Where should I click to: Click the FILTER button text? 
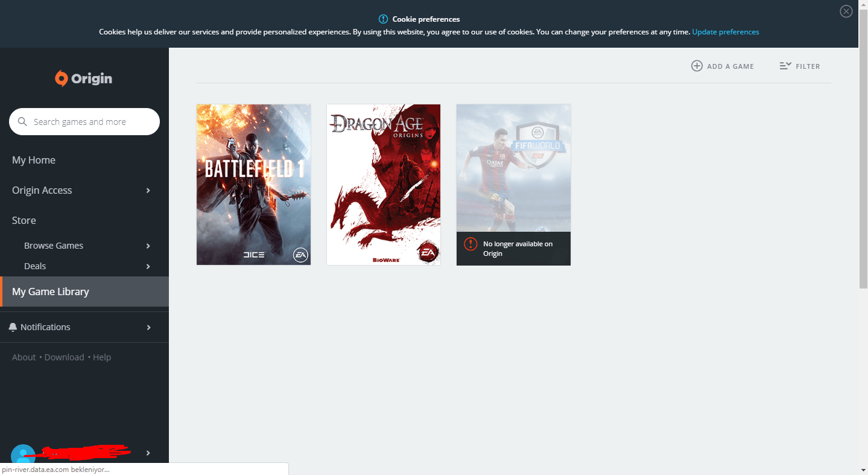(808, 66)
